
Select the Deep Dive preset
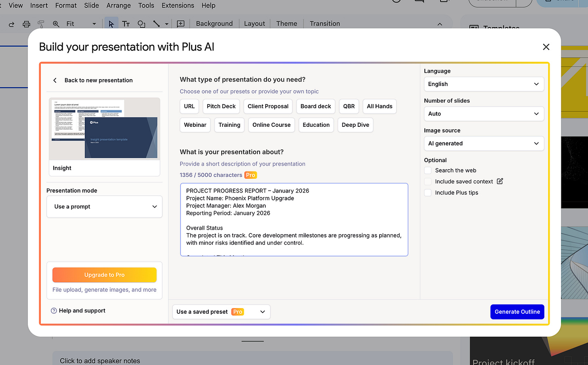[355, 125]
